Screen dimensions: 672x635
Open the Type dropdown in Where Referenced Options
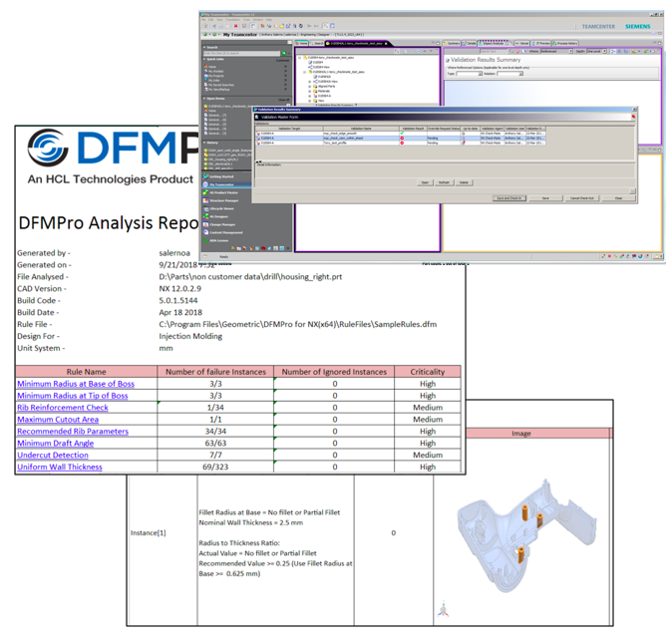[480, 74]
